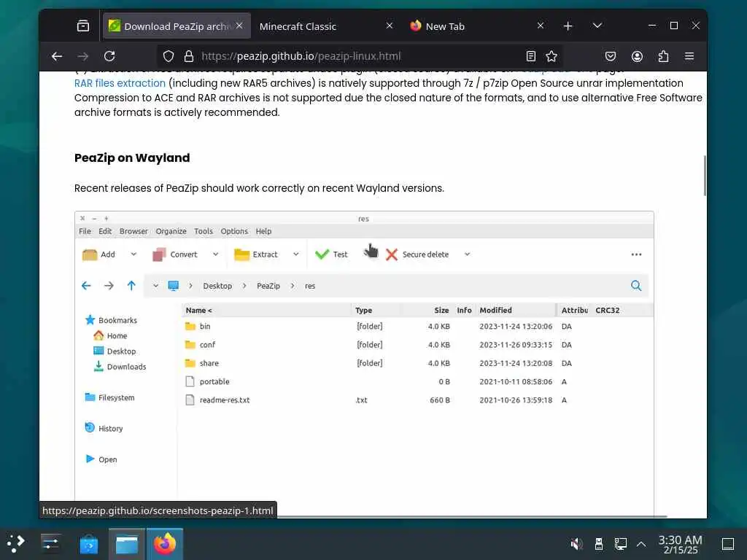Expand the dropdown beside Secure delete
The height and width of the screenshot is (560, 747).
click(x=467, y=254)
